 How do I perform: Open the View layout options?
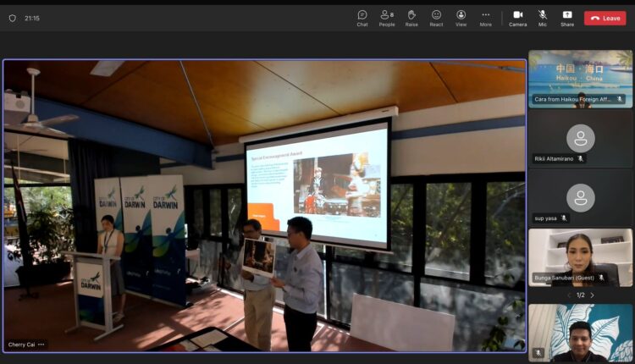(x=461, y=18)
